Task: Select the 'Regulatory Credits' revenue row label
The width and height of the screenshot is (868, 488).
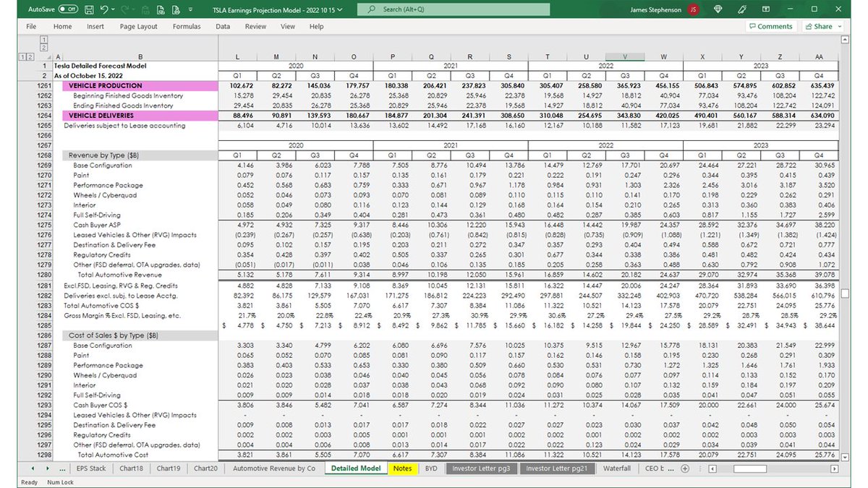Action: click(x=102, y=254)
